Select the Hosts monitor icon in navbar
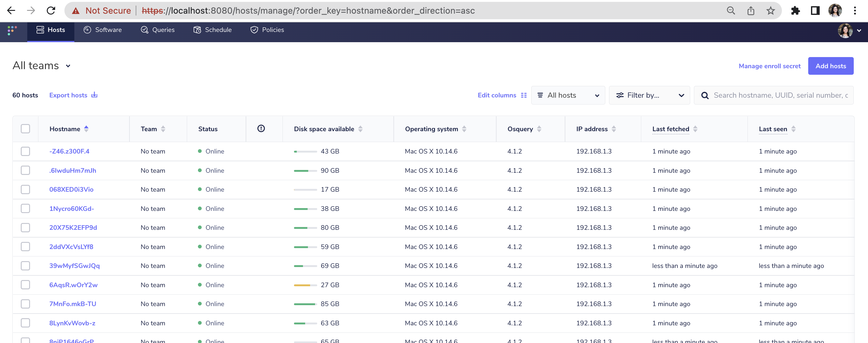 pos(41,30)
